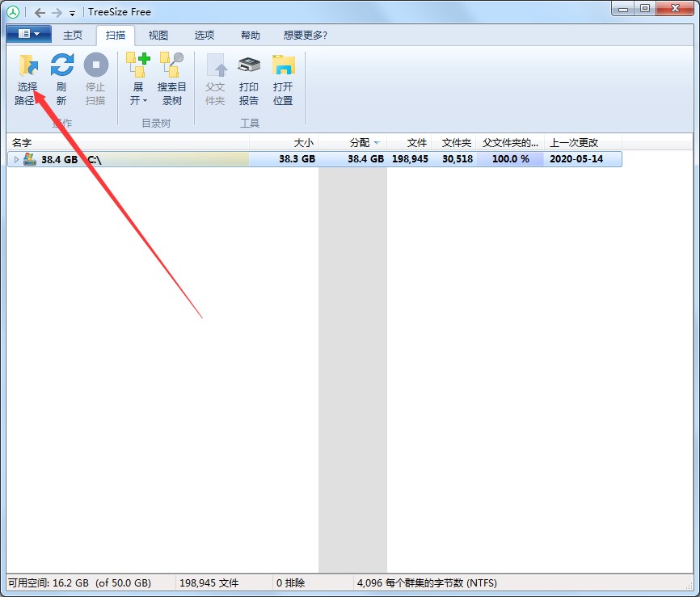The width and height of the screenshot is (700, 597).
Task: Select the 选择路径 (Select Path) tool
Action: (27, 78)
